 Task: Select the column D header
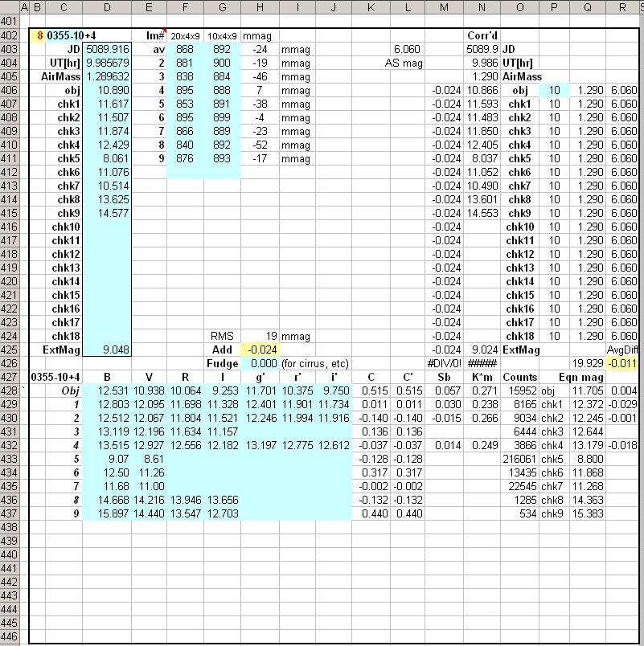coord(107,7)
